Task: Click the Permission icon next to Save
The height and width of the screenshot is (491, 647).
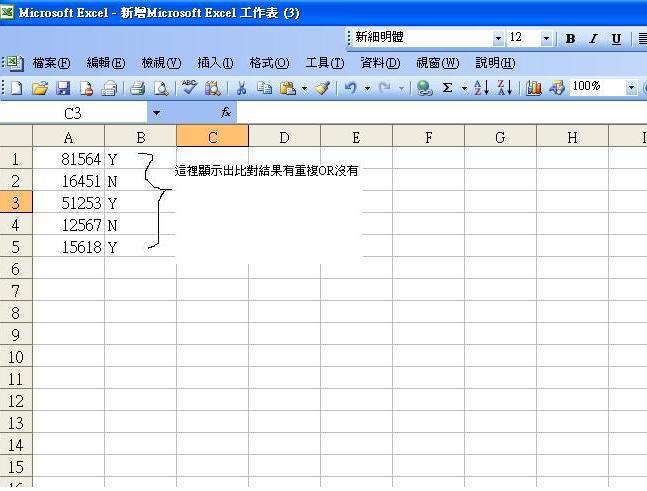Action: (x=86, y=88)
